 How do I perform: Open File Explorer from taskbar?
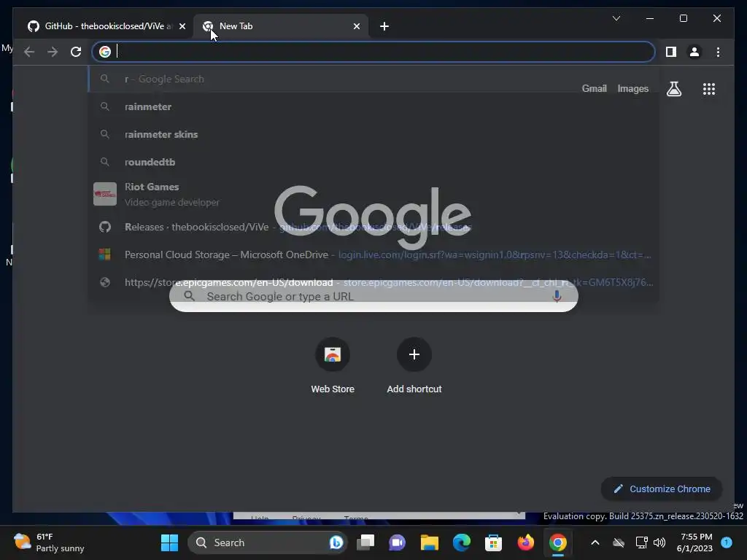click(x=429, y=542)
